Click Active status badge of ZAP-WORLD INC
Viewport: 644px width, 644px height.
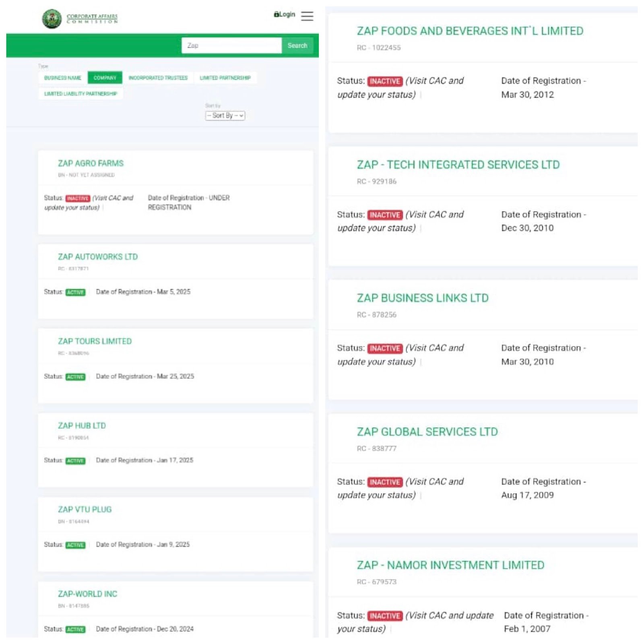pyautogui.click(x=75, y=630)
